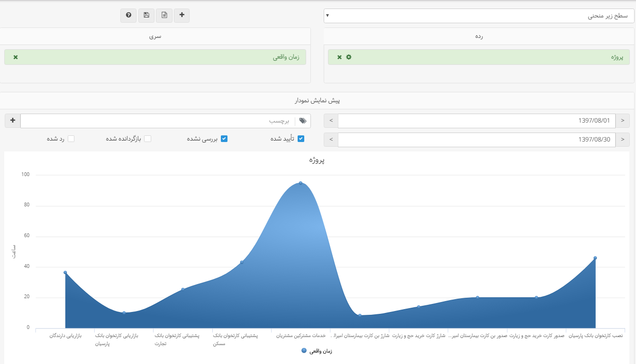The image size is (636, 364).
Task: Click plus button next to tag field
Action: (x=12, y=121)
